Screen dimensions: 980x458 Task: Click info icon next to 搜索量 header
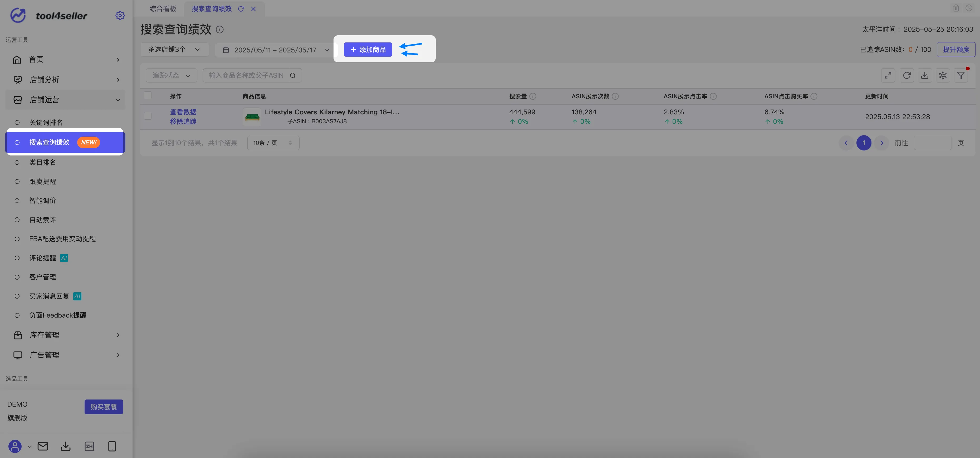coord(533,96)
